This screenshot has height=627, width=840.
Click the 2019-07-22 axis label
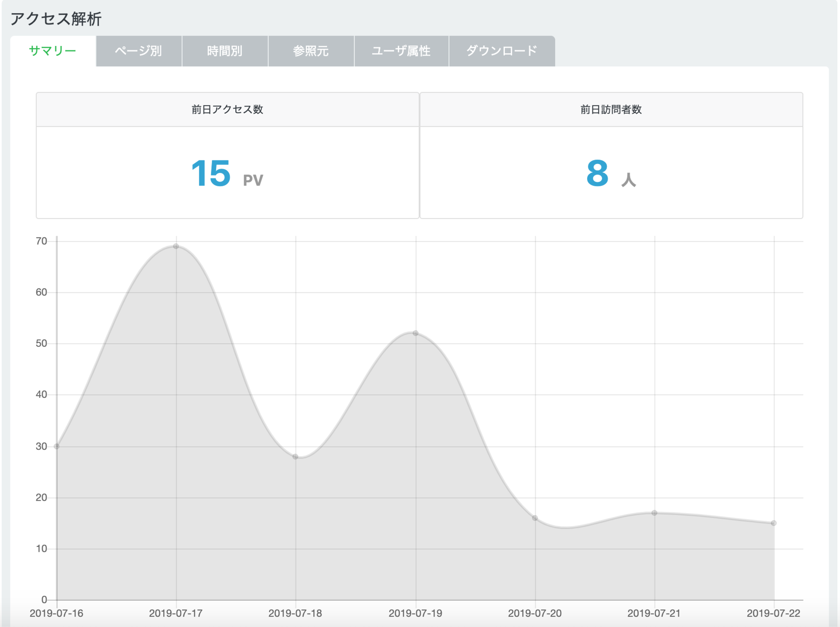pos(773,613)
